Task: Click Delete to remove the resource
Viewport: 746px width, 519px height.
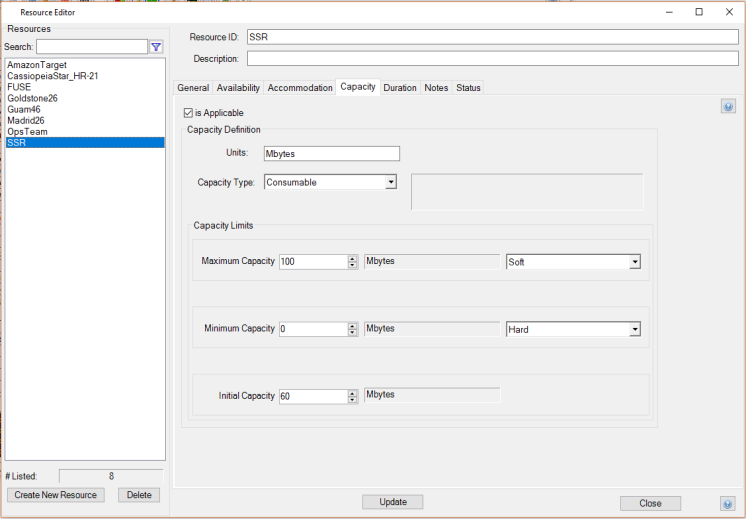Action: pos(139,495)
